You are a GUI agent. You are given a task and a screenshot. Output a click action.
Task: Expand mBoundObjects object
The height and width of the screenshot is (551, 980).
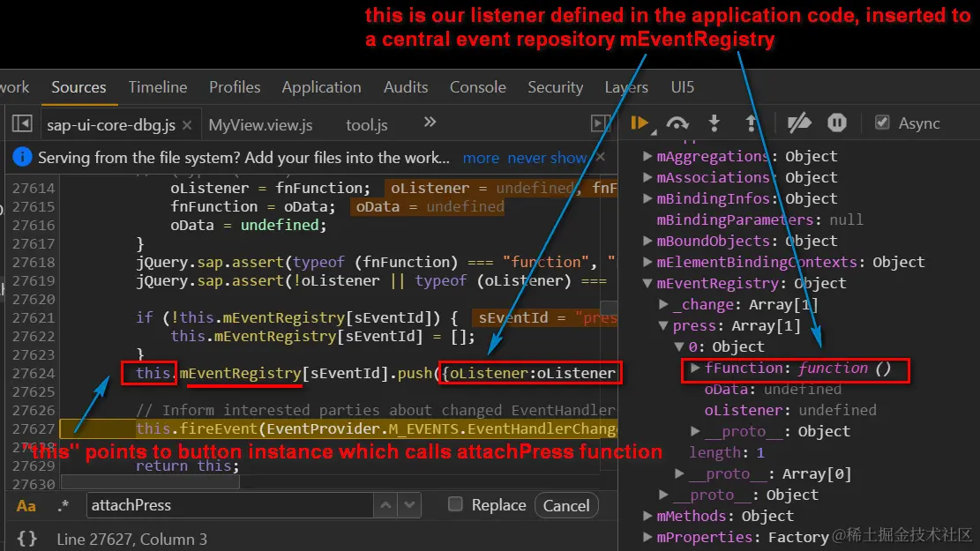click(648, 241)
